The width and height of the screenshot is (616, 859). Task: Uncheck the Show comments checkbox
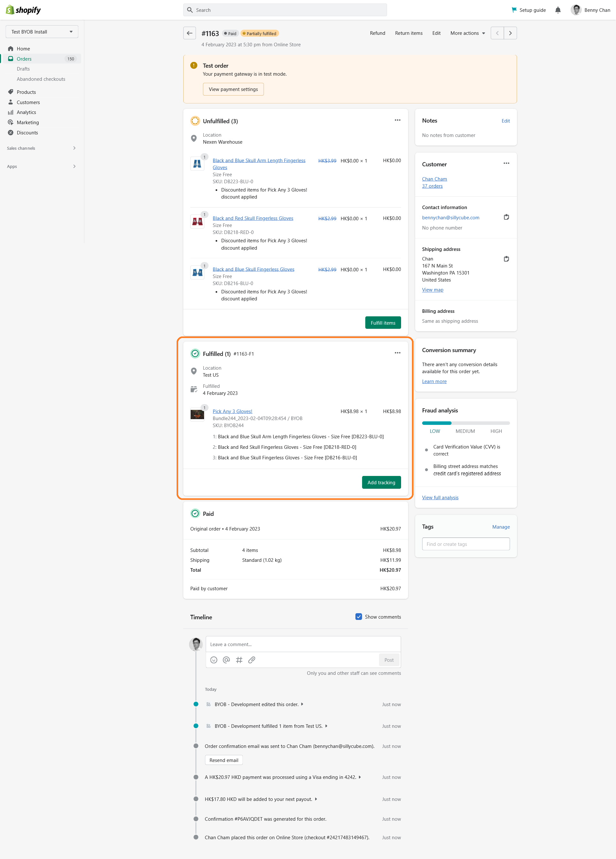click(358, 617)
